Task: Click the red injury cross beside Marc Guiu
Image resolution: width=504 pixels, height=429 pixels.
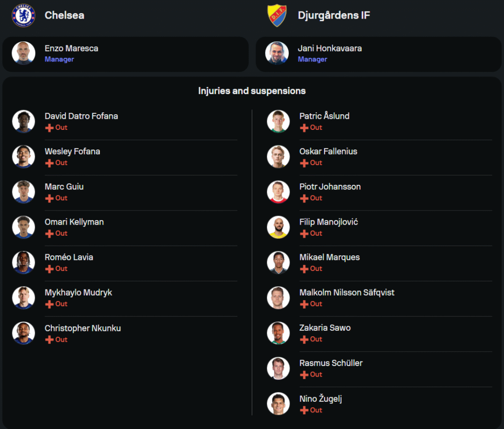Action: click(x=49, y=198)
